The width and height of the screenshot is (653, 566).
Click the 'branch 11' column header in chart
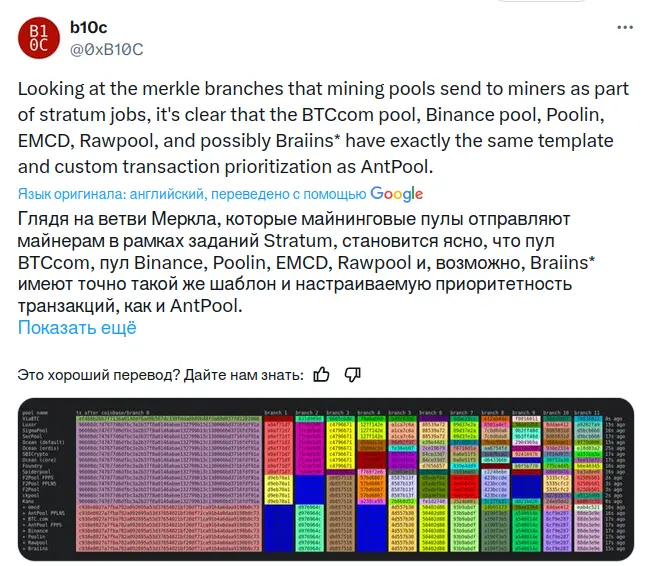(588, 413)
